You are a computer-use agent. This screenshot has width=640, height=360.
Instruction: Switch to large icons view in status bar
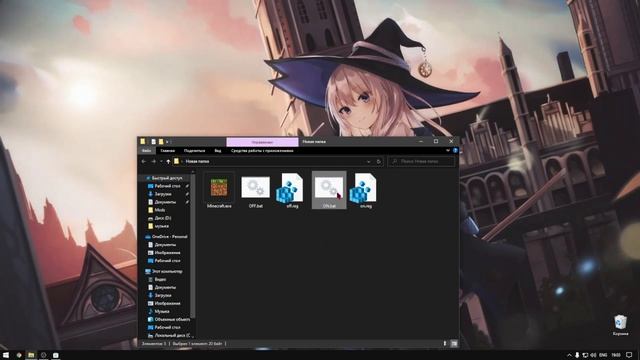pos(453,344)
